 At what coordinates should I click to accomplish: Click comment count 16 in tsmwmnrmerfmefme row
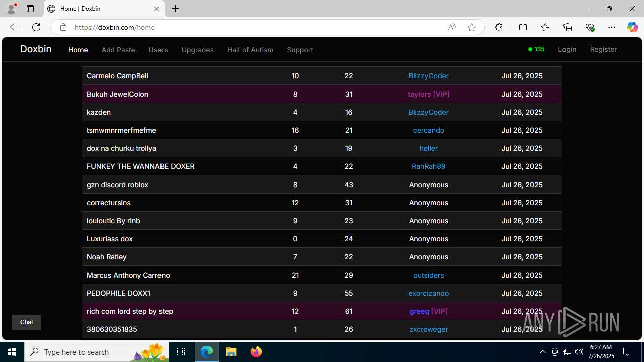[x=295, y=130]
